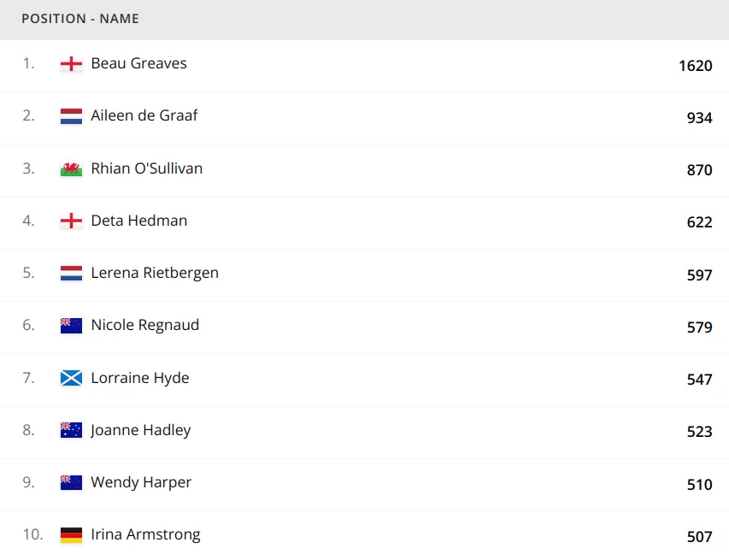Open Beau Greaves player name
Image resolution: width=729 pixels, height=560 pixels.
[138, 63]
